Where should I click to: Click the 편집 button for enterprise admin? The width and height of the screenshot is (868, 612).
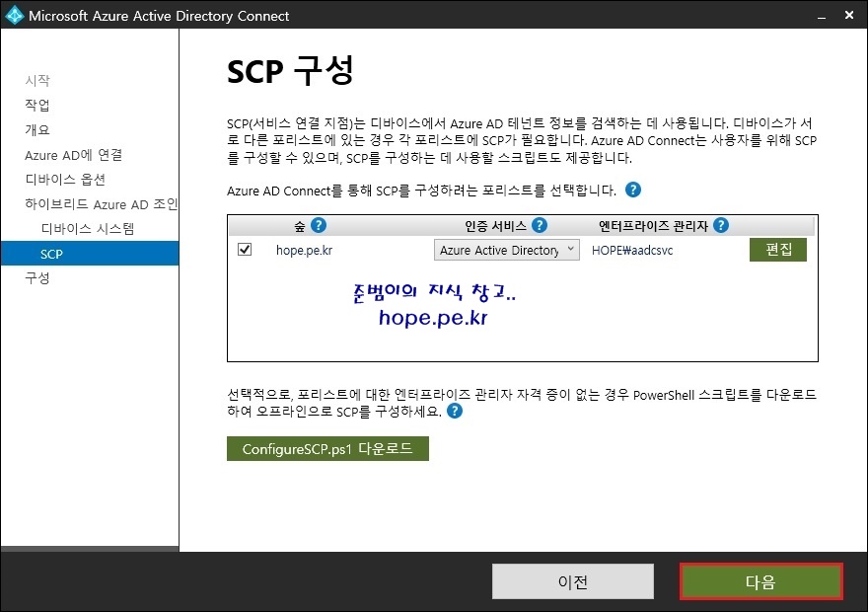tap(778, 250)
